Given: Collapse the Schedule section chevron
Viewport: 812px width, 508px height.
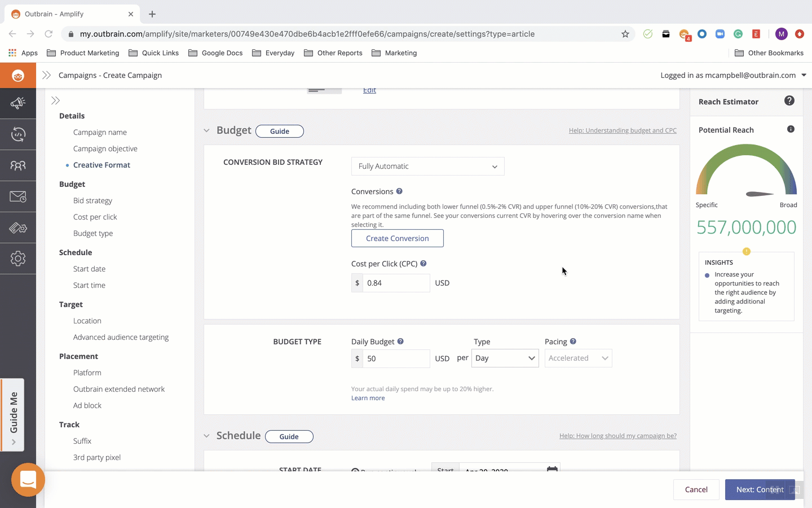Looking at the screenshot, I should click(x=207, y=436).
